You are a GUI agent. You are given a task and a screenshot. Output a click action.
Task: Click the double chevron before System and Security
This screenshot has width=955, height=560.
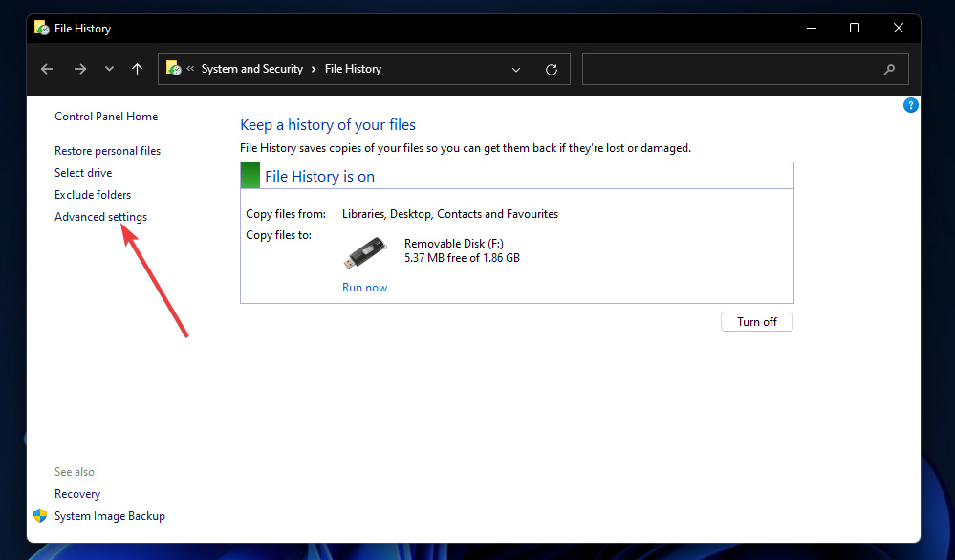[x=190, y=69]
